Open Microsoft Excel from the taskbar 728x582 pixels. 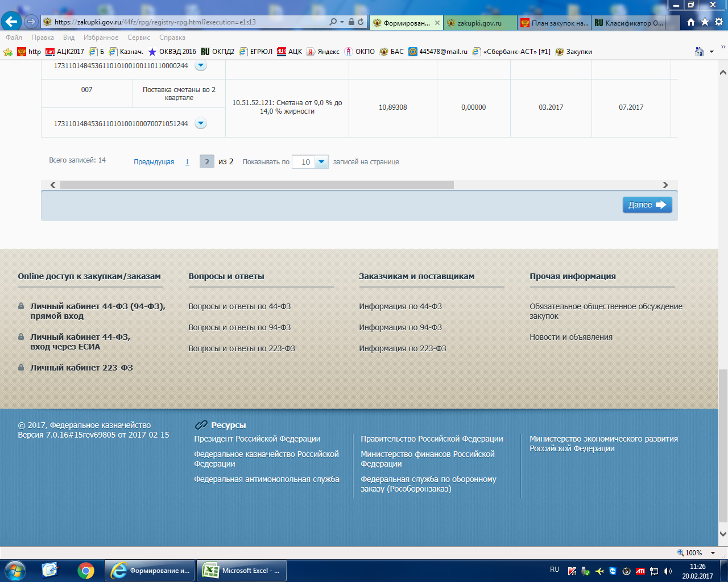pyautogui.click(x=242, y=571)
